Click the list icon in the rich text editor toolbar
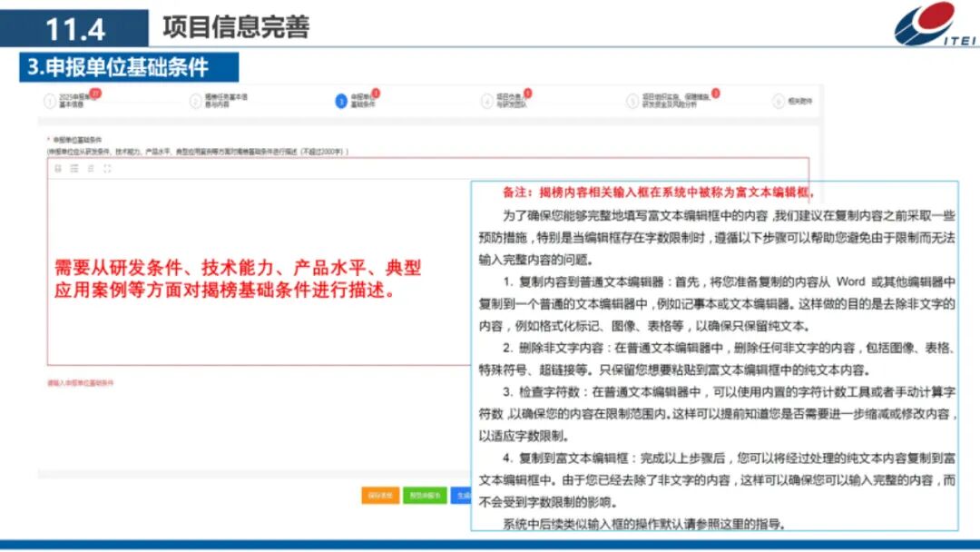Image resolution: width=980 pixels, height=552 pixels. click(x=73, y=169)
